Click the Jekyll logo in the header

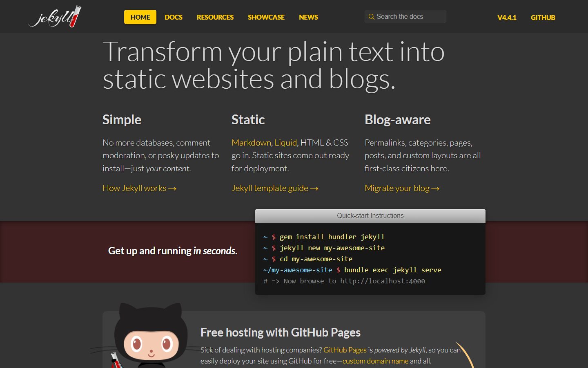(55, 17)
